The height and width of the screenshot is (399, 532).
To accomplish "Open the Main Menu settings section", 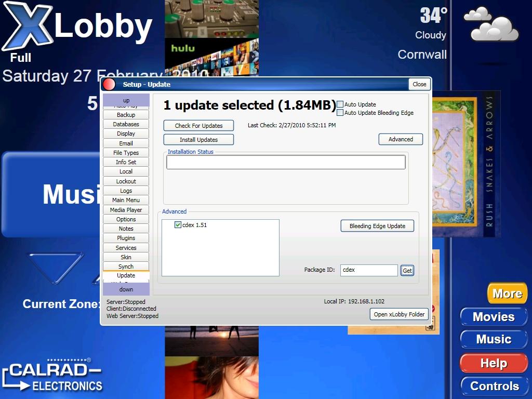I will pyautogui.click(x=126, y=200).
